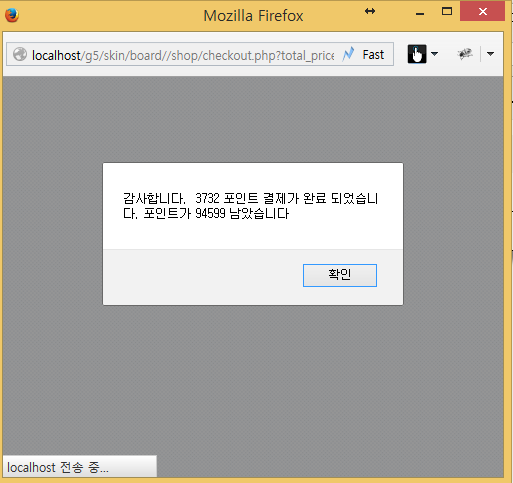Click the 확인 button in the dialog
This screenshot has height=483, width=513.
click(340, 275)
